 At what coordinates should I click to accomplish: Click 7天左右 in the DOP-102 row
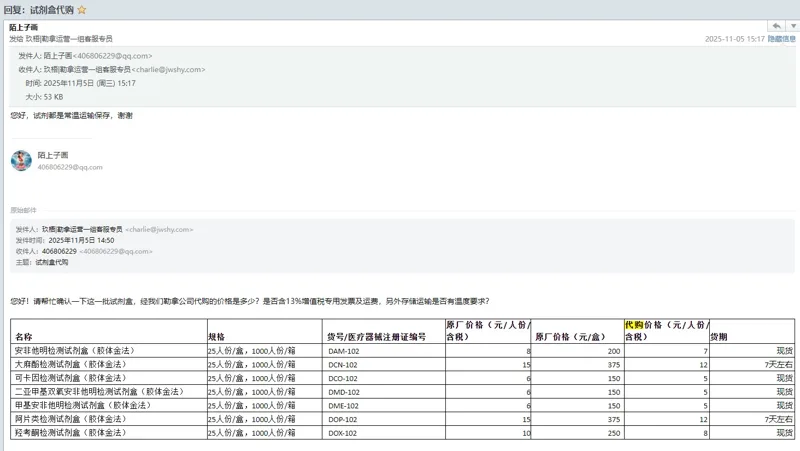(779, 419)
